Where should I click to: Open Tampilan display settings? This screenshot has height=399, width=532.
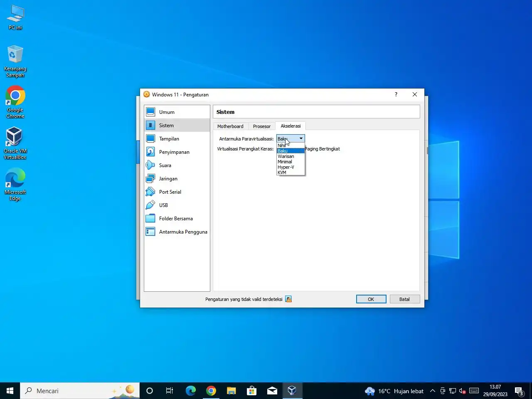coord(177,139)
